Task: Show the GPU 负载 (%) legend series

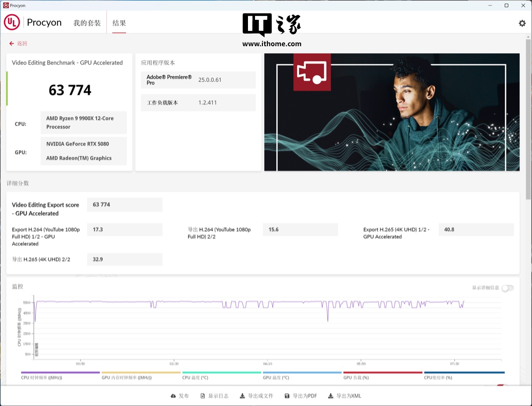Action: [356, 377]
